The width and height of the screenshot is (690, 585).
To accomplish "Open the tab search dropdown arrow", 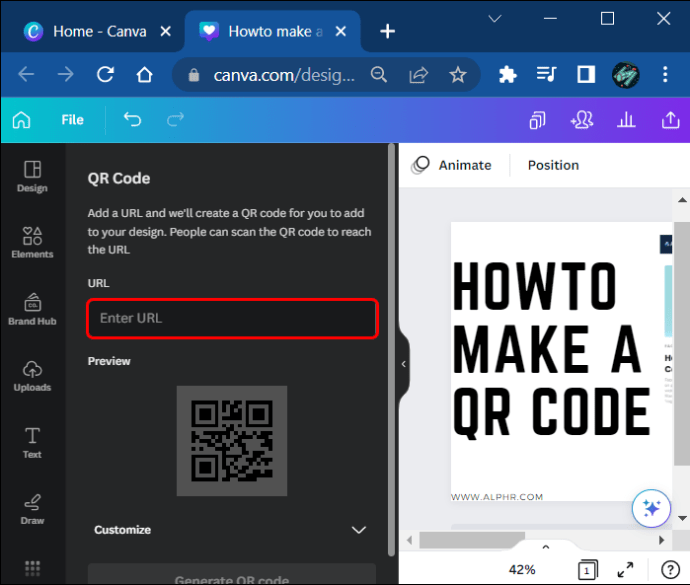I will pos(495,18).
